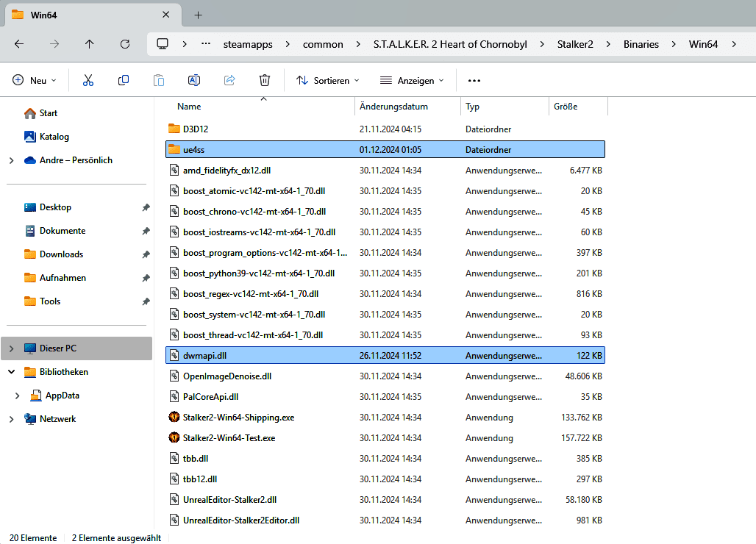Click the OneDrive cloud icon for Andre
The image size is (756, 544).
coord(30,160)
